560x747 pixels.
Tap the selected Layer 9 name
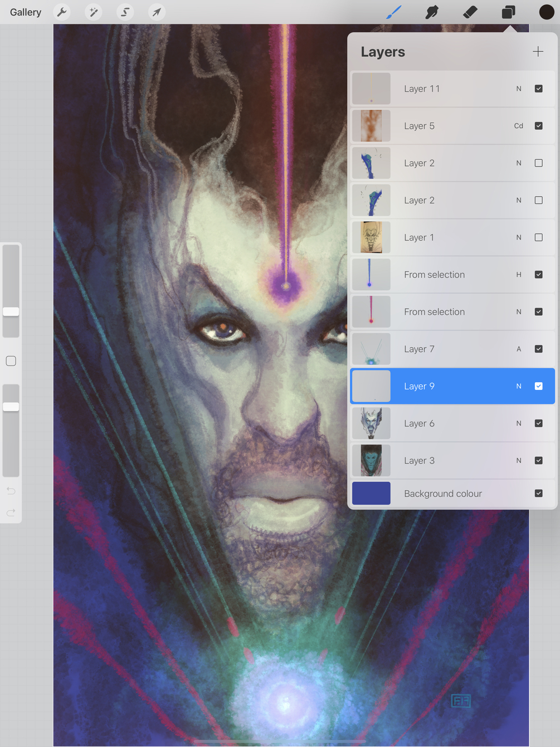click(419, 386)
